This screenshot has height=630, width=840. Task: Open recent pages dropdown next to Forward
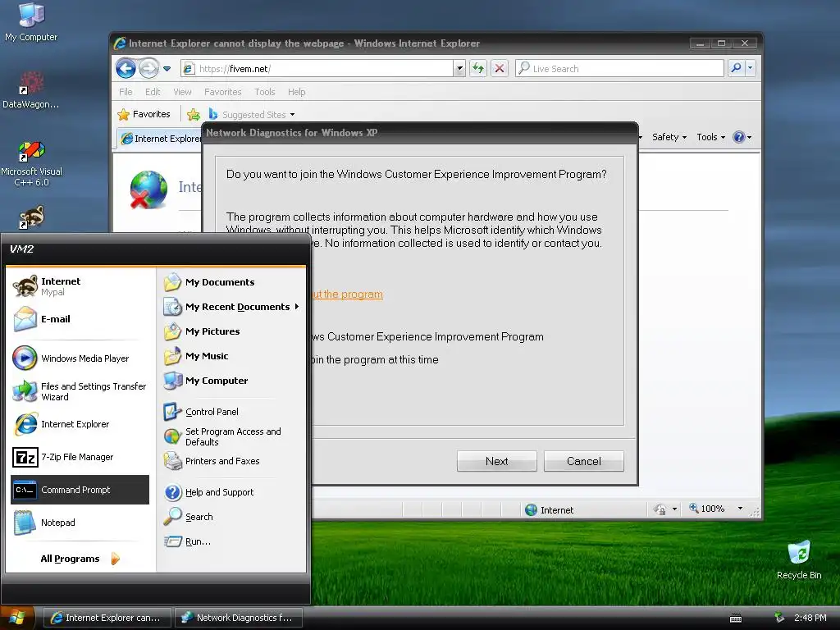coord(167,69)
